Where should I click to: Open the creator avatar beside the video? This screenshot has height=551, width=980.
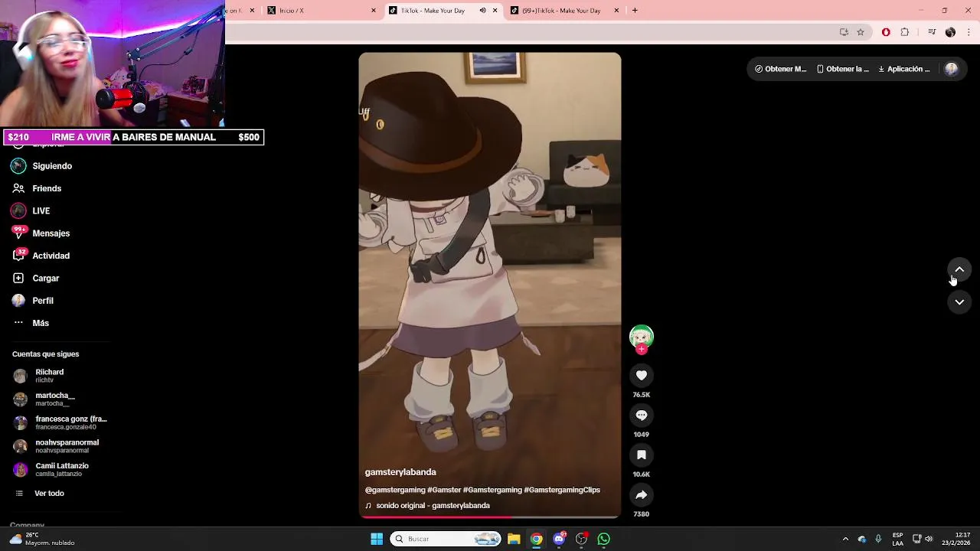[x=642, y=336]
